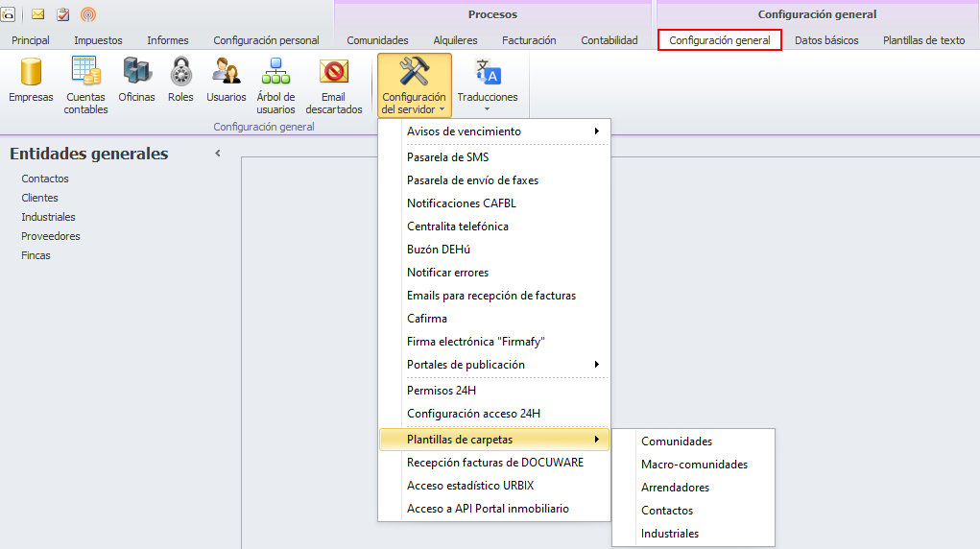Click the orange broadcast signal icon

(88, 13)
